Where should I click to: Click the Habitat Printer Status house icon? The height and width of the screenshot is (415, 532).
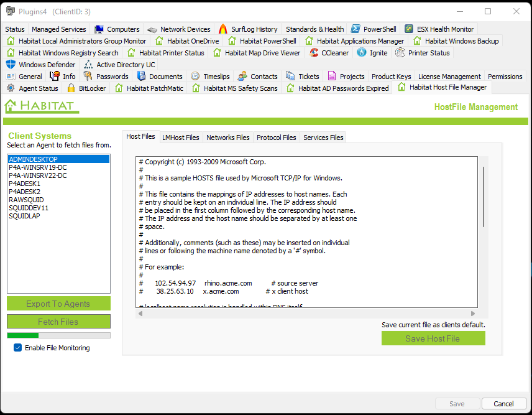coord(131,53)
